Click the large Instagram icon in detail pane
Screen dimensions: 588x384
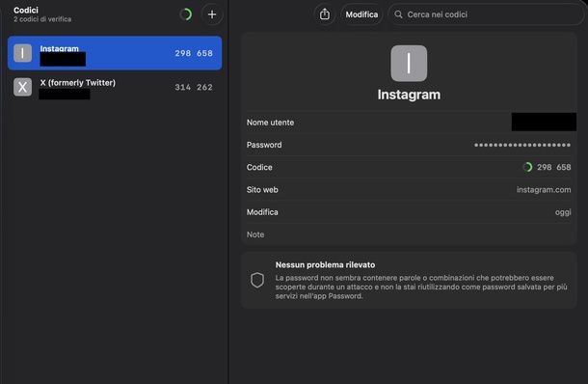pyautogui.click(x=409, y=63)
